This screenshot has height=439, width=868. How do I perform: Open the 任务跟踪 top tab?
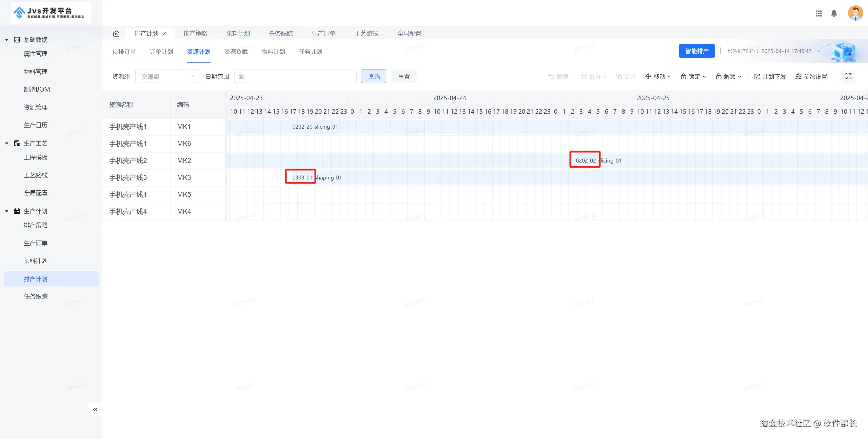281,34
